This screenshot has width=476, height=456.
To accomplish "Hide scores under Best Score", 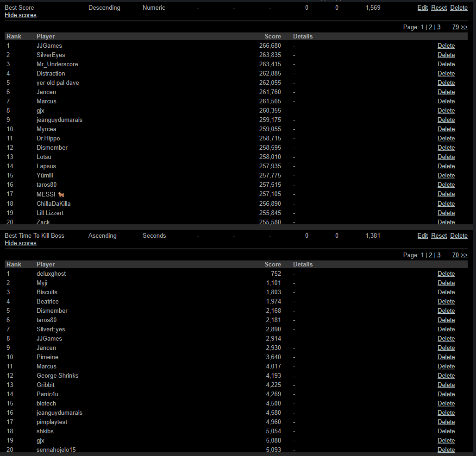I will (x=20, y=15).
